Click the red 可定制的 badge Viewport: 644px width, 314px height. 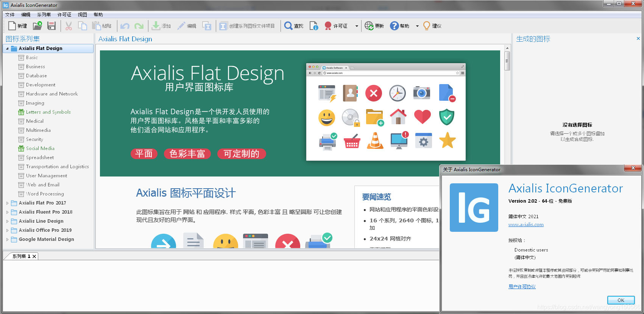(x=242, y=154)
